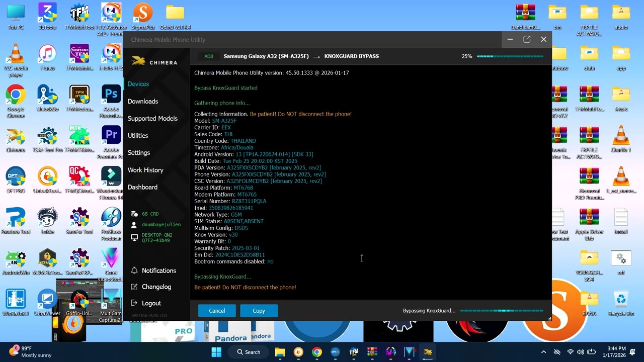Open Utilities in Chimera sidebar
Viewport: 644px width, 362px height.
click(x=138, y=135)
